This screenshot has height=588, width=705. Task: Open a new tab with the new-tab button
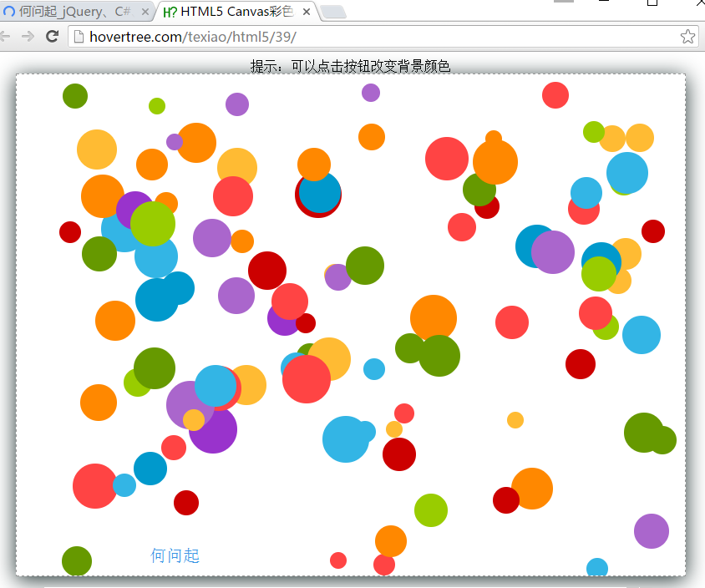click(332, 12)
